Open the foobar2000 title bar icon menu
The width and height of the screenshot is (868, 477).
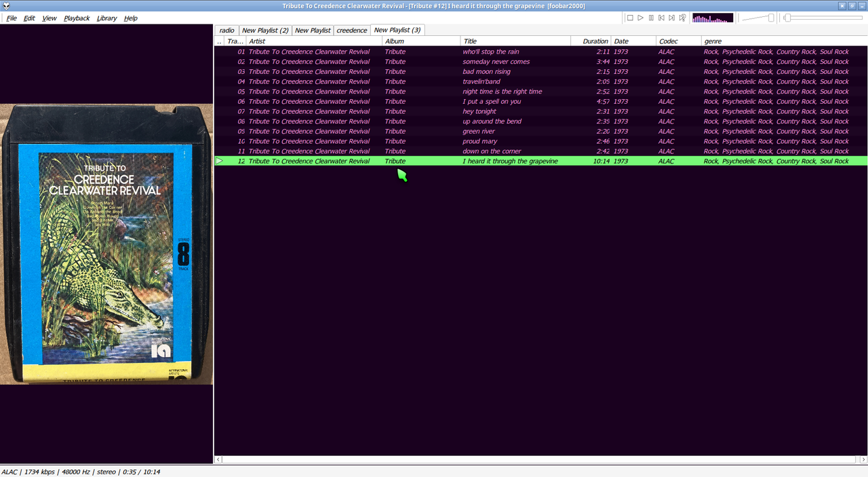tap(6, 6)
